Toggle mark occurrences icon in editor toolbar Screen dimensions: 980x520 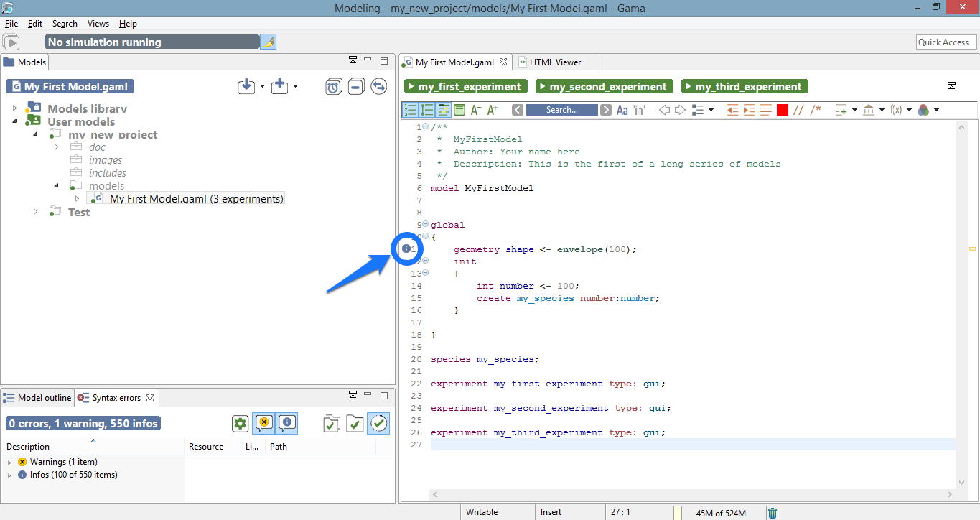click(x=444, y=110)
